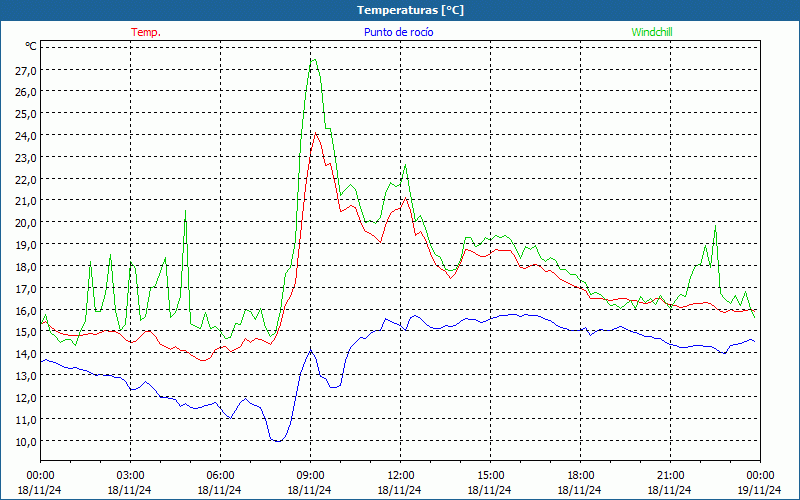Click the 19,0 y-axis value
This screenshot has height=500, width=800.
pos(26,245)
